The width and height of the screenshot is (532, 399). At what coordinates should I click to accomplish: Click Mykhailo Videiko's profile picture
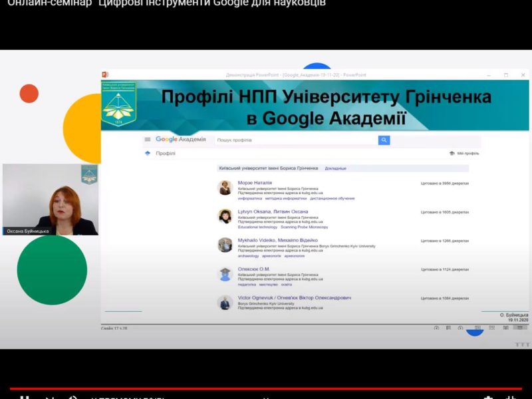(x=225, y=245)
